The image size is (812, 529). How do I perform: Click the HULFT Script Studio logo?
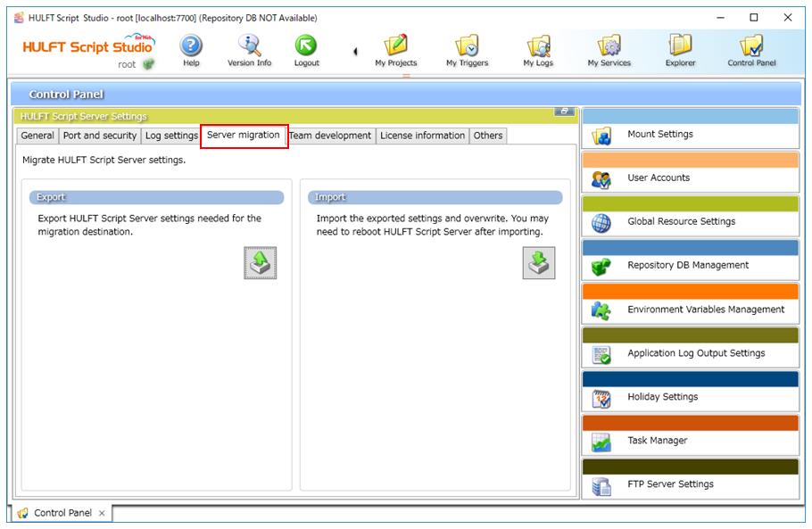[88, 46]
